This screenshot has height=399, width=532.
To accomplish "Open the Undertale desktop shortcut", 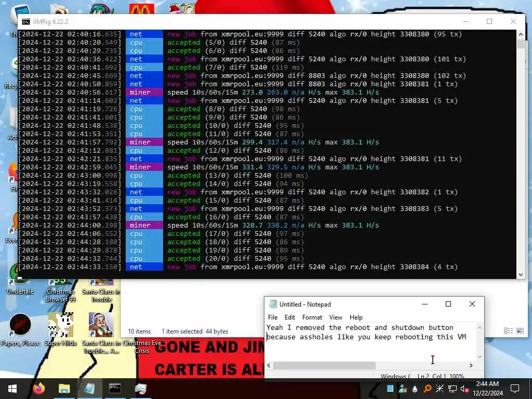I will [20, 280].
